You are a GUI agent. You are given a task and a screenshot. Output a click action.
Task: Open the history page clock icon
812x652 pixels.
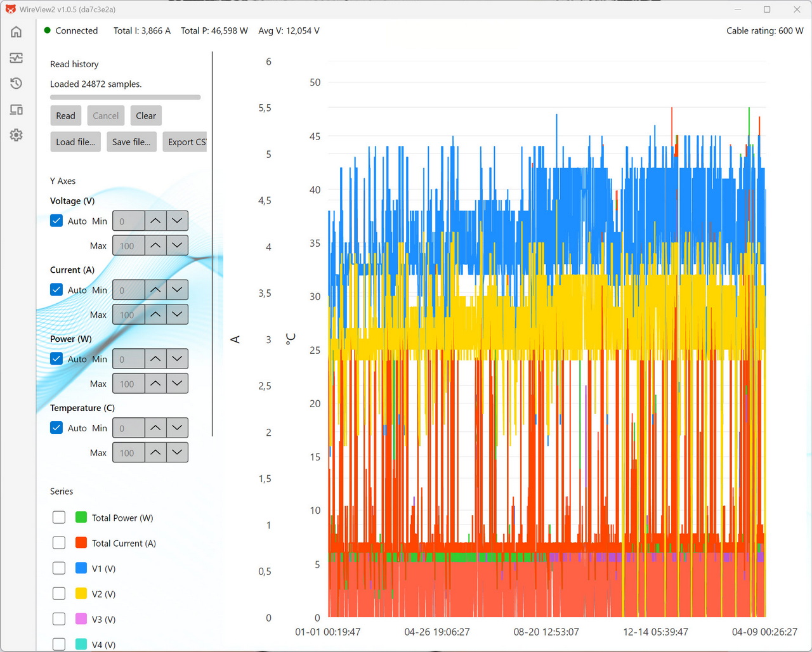click(16, 84)
